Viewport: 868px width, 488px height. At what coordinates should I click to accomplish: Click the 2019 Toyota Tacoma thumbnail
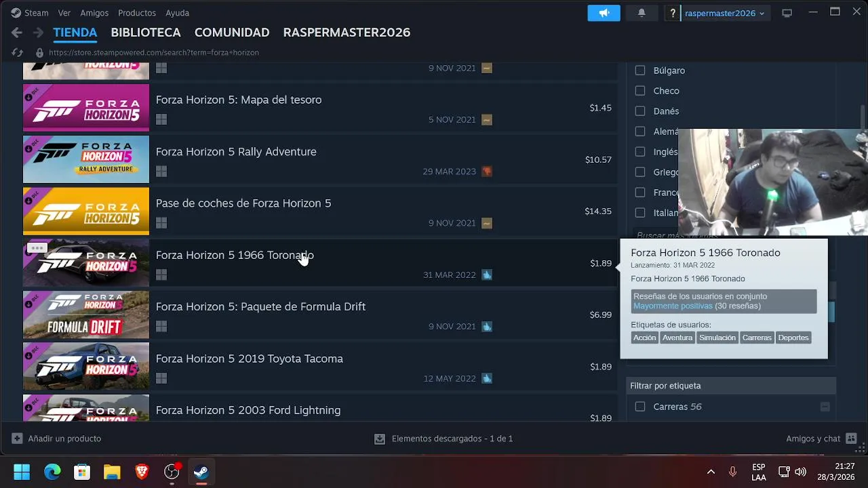86,366
